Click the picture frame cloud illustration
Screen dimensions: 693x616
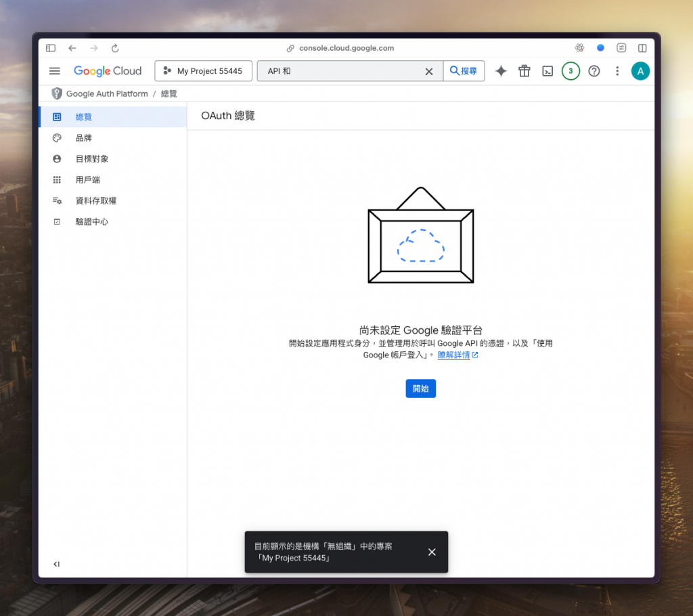point(421,235)
